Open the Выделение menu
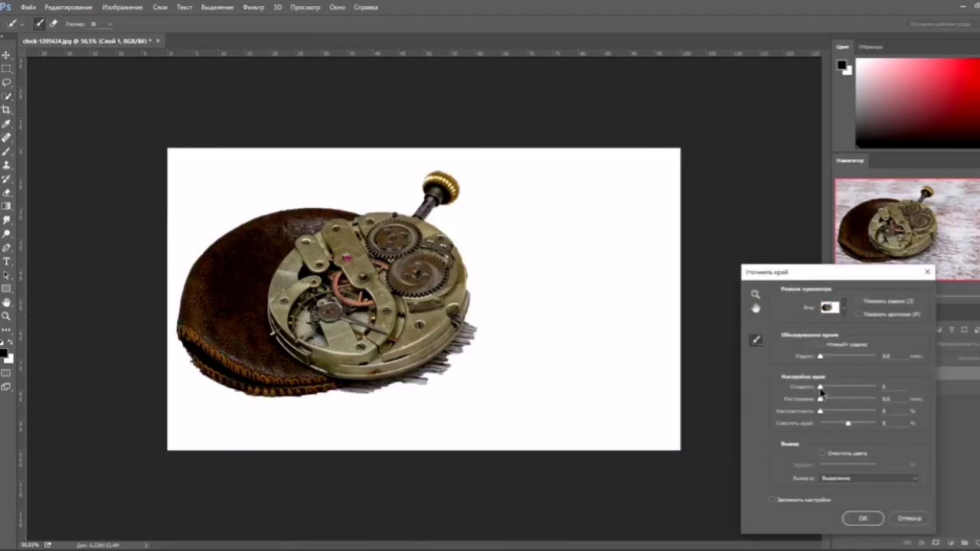980x551 pixels. [217, 7]
